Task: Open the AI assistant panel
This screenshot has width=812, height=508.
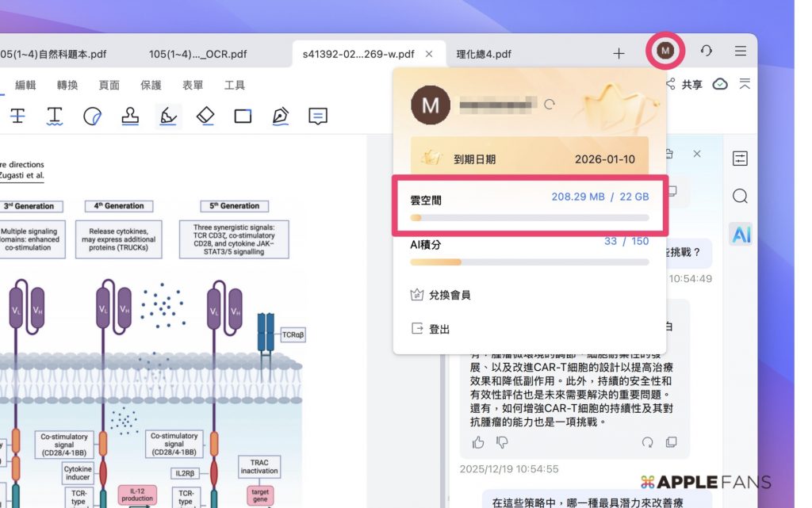Action: pyautogui.click(x=740, y=235)
